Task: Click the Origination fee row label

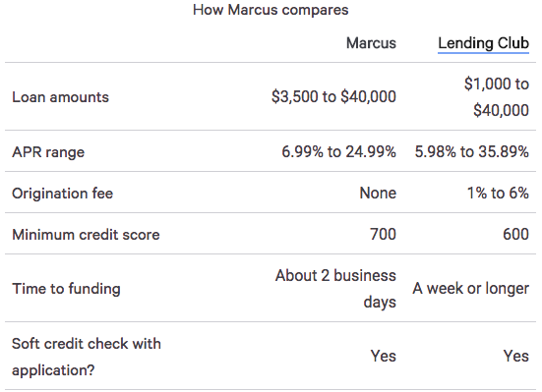Action: pos(62,194)
